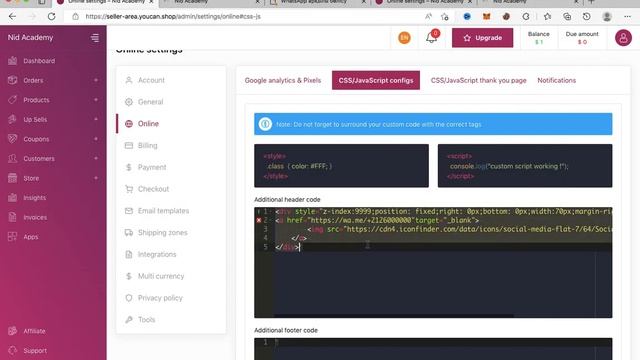Viewport: 640px width, 360px height.
Task: Click the Balance amount display
Action: (x=539, y=38)
